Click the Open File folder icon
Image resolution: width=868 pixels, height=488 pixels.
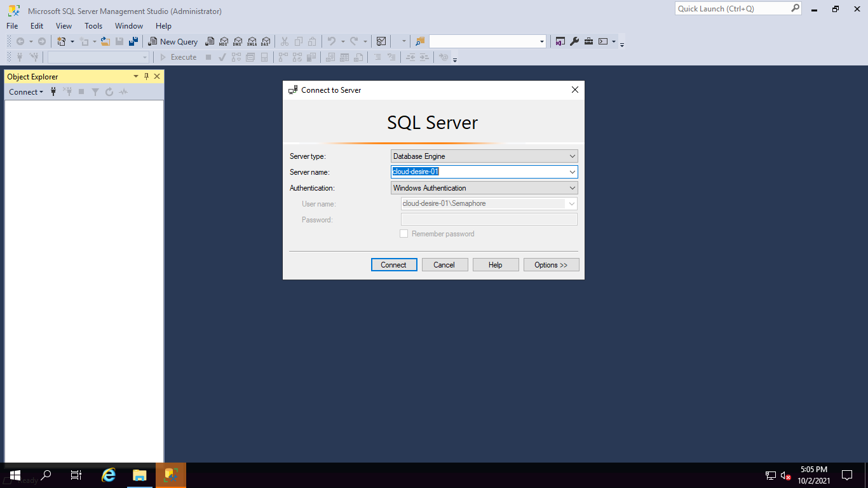click(x=105, y=41)
